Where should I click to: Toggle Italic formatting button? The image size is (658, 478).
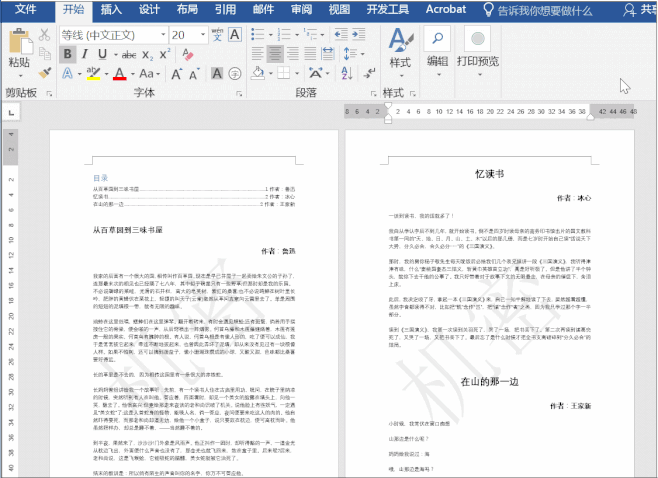pos(85,54)
